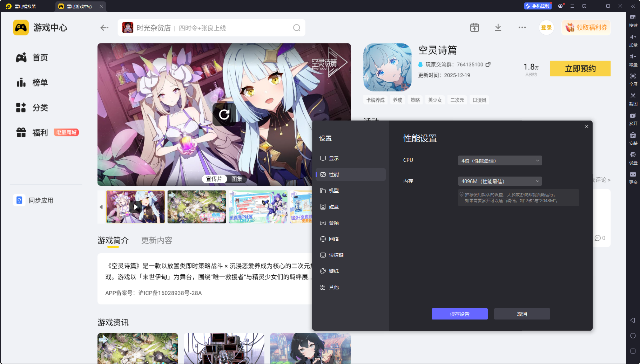Click the 取消 button in settings
This screenshot has width=640, height=364.
pyautogui.click(x=522, y=314)
